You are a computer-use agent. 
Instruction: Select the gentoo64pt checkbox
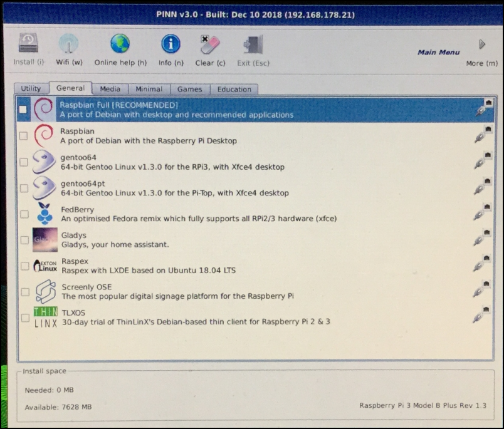click(24, 188)
